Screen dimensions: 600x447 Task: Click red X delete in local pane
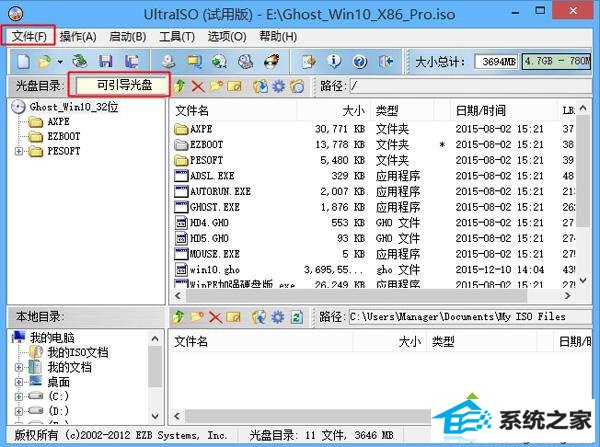[x=215, y=317]
